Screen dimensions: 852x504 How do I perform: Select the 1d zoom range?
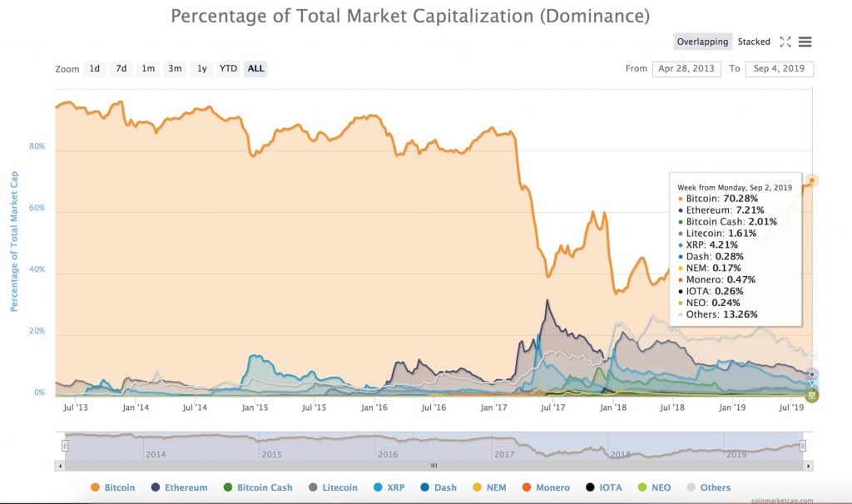[95, 68]
